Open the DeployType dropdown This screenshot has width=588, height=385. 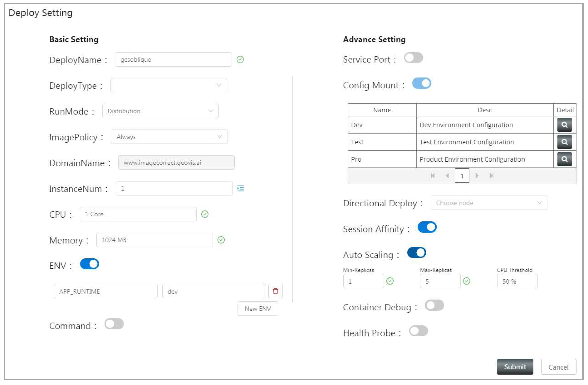[169, 85]
